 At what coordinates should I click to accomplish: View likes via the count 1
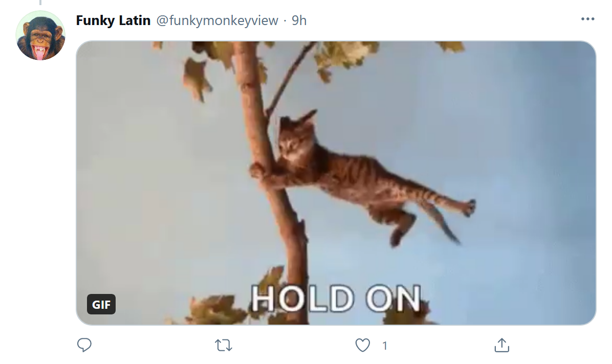click(385, 346)
